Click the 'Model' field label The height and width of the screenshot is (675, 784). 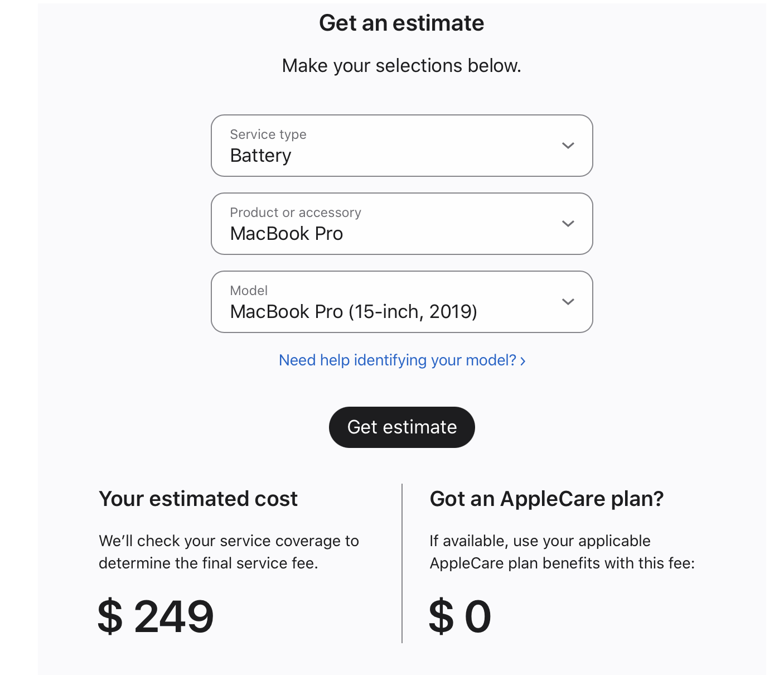click(249, 291)
